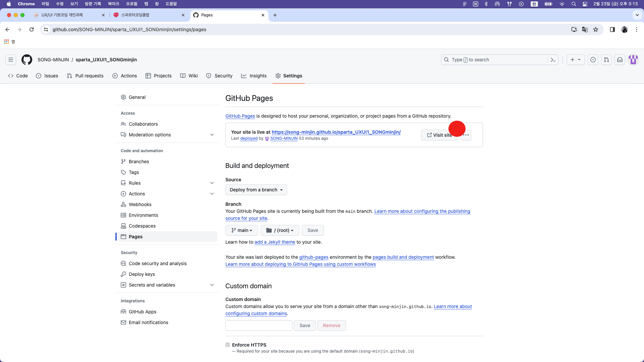Open the main branch selector dropdown

[x=241, y=230]
